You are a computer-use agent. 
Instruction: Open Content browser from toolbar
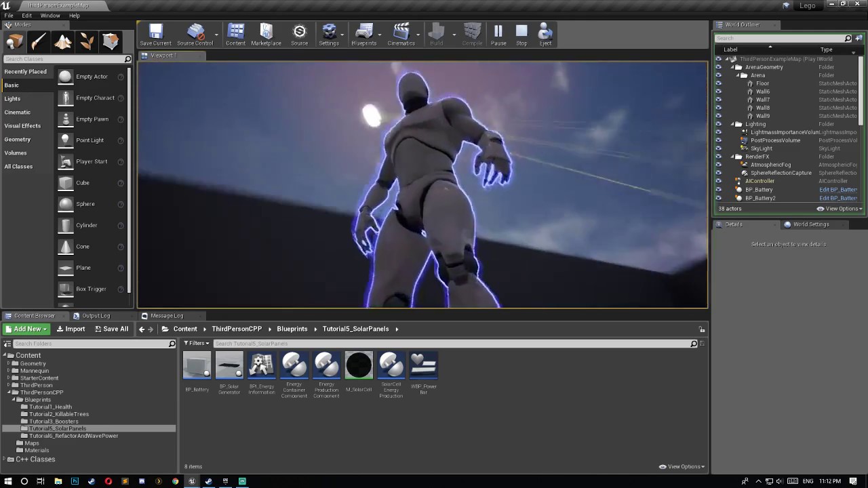click(235, 34)
